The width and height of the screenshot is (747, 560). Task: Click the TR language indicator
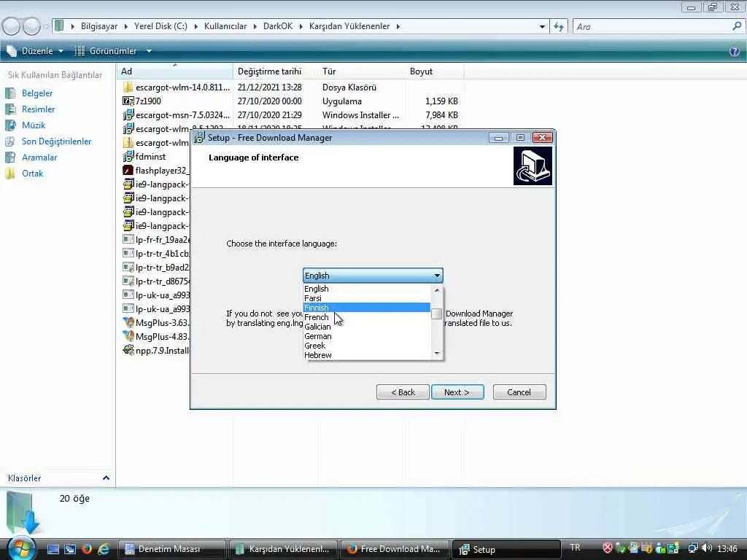[575, 548]
